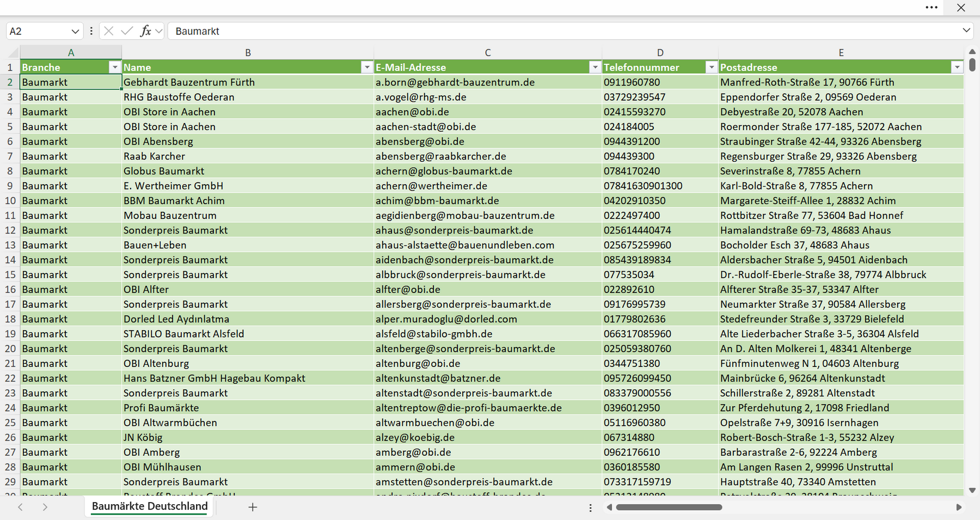Select cell alfter@obi.de
This screenshot has height=520, width=980.
(x=488, y=290)
